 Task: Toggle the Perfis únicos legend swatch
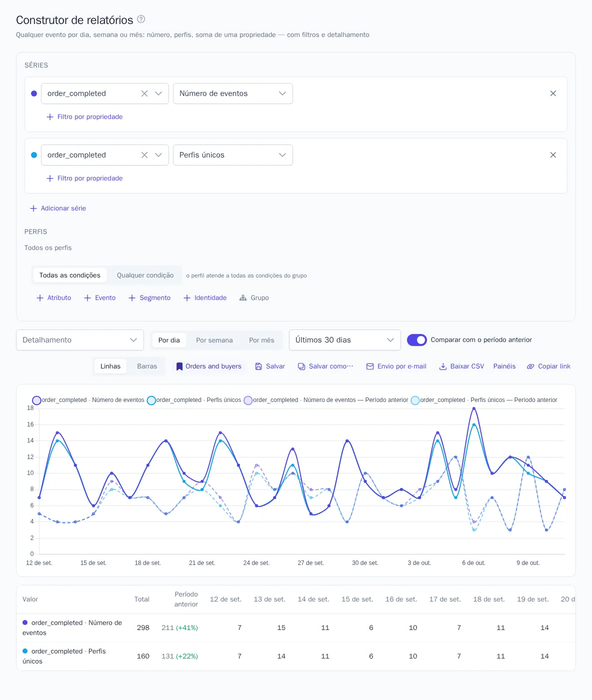pos(151,400)
